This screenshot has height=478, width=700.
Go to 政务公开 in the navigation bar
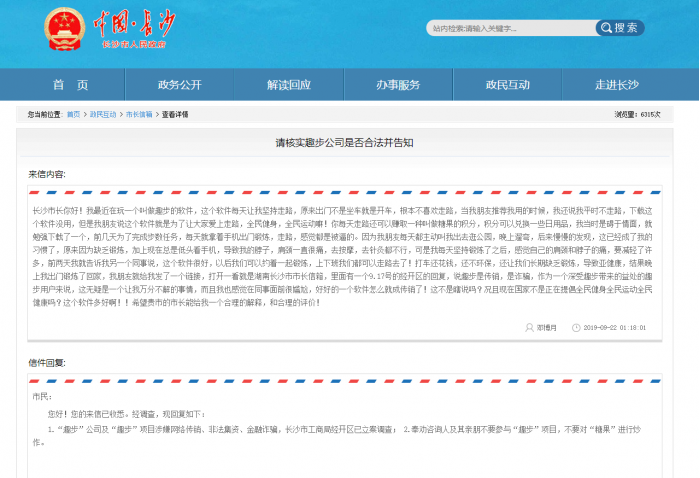(x=180, y=85)
